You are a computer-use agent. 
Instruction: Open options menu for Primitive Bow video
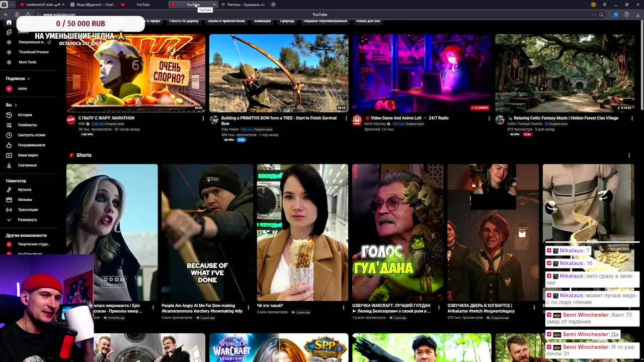click(x=346, y=119)
